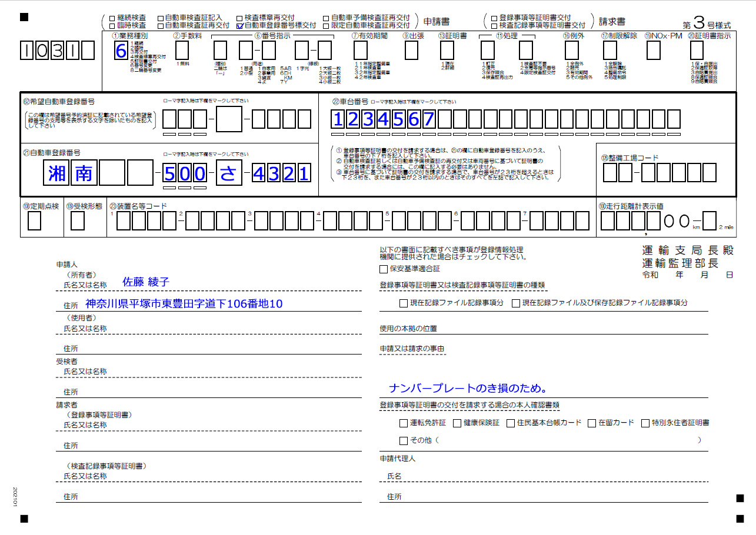The width and height of the screenshot is (756, 535).
Task: Check the 保安基準適合証 checkbox
Action: tap(384, 269)
